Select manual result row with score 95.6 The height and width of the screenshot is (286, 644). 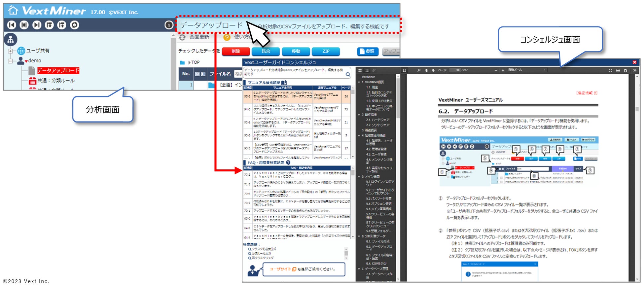pos(297,96)
